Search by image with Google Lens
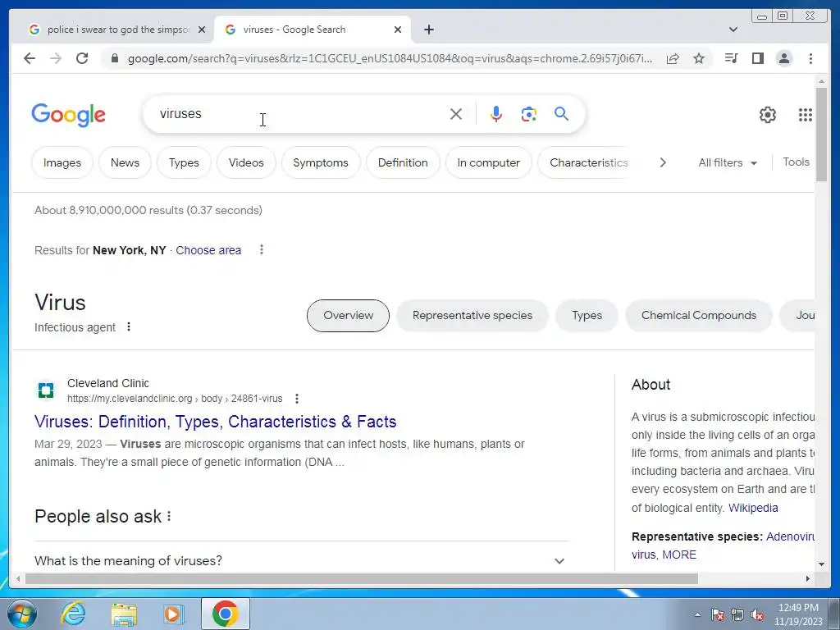This screenshot has width=840, height=630. pyautogui.click(x=529, y=114)
